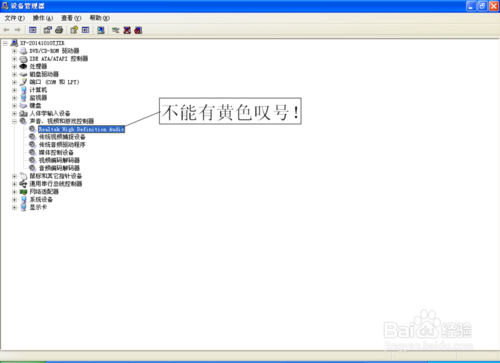Viewport: 500px width, 363px height.
Task: Expand the 显示卡 node
Action: coord(14,207)
